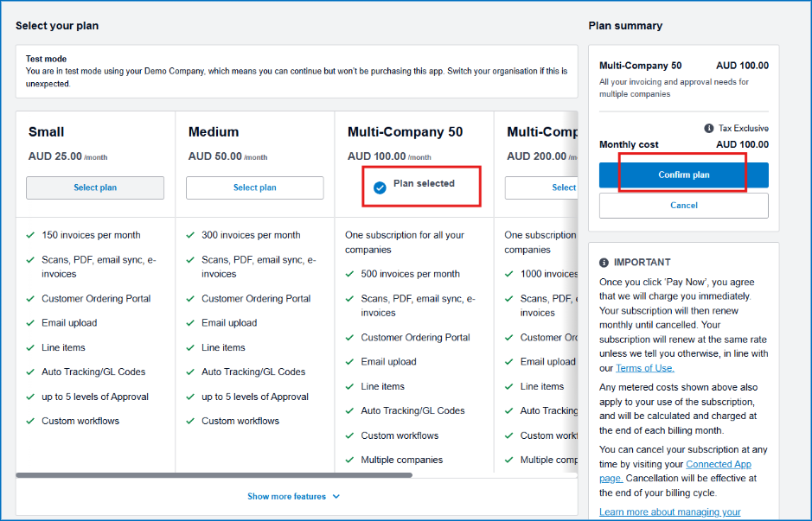Cancel the plan selection

683,206
